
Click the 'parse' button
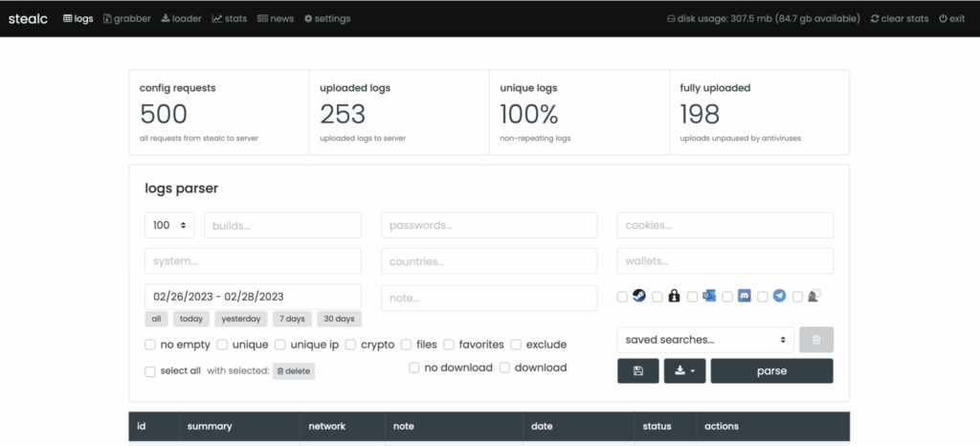click(x=772, y=371)
